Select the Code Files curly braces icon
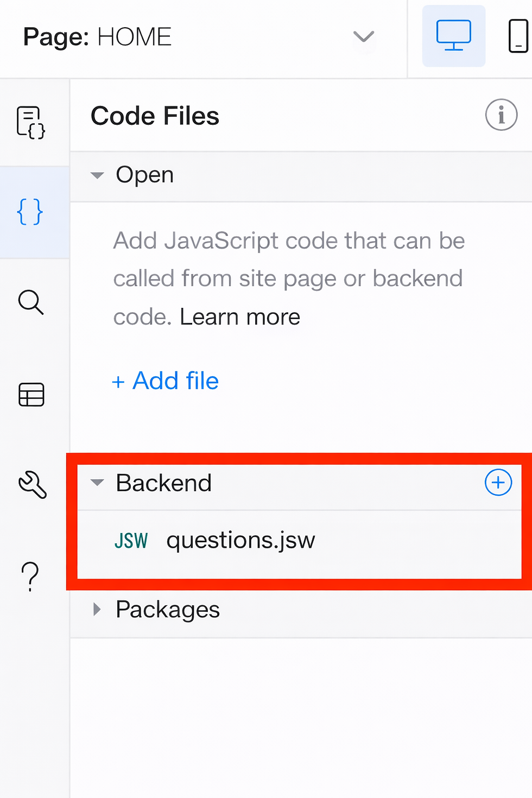 pyautogui.click(x=30, y=212)
